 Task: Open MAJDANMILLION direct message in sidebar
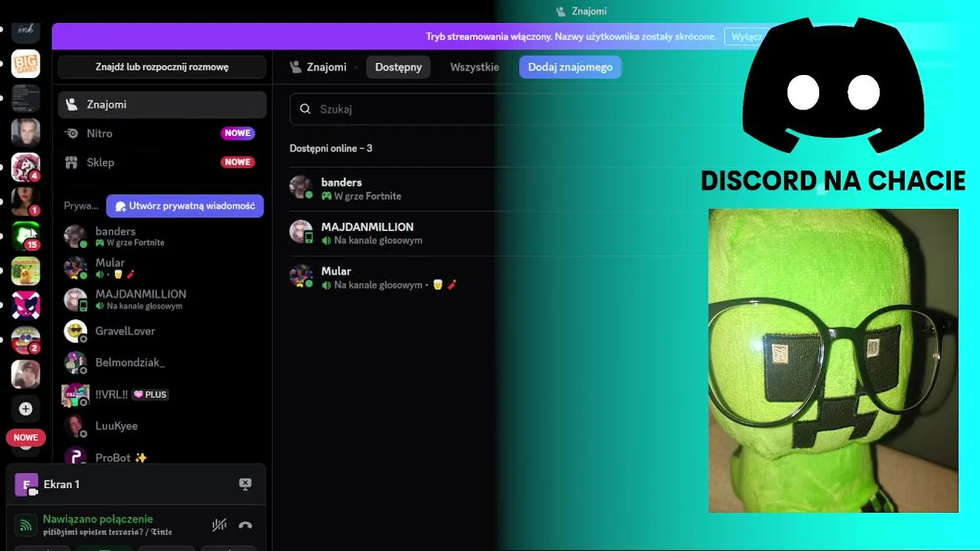[162, 299]
